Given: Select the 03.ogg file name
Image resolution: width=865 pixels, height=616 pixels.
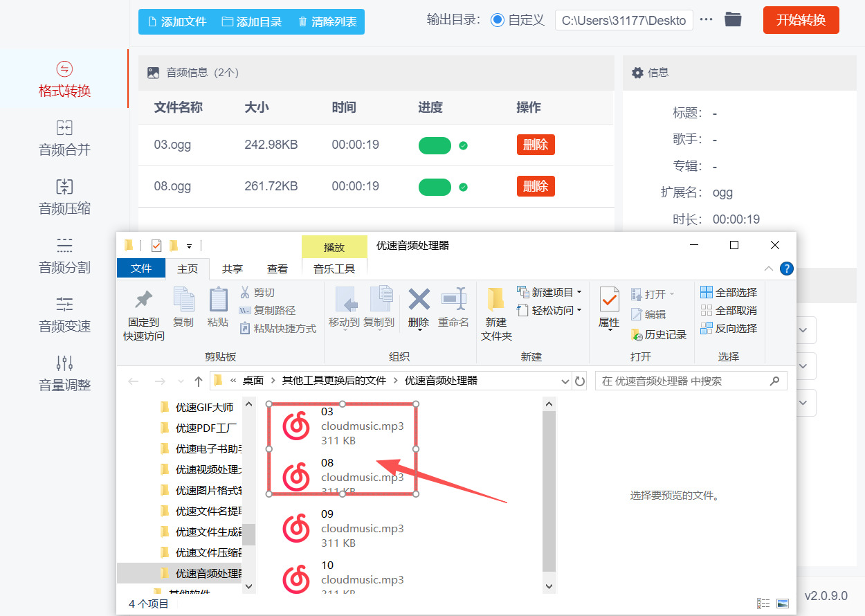Looking at the screenshot, I should (x=172, y=145).
